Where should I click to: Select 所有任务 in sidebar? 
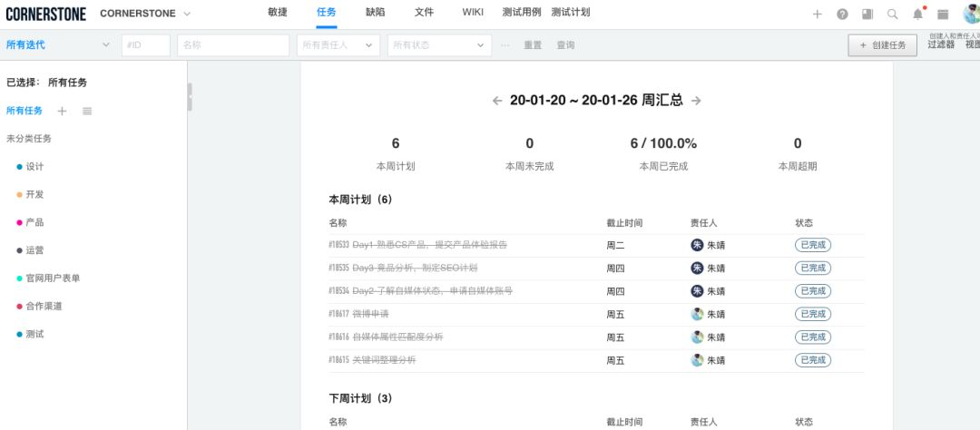point(24,111)
